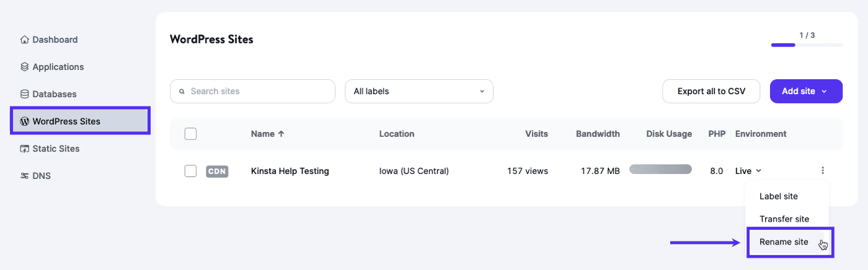Open the three-dot menu for Kinsta Help Testing
Viewport: 868px width, 270px height.
823,171
